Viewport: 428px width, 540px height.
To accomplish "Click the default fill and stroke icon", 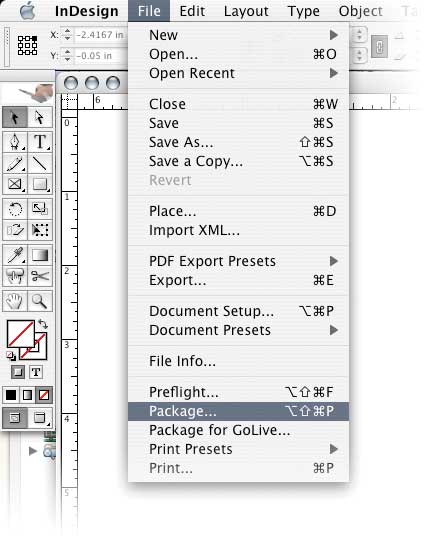I will coord(11,356).
